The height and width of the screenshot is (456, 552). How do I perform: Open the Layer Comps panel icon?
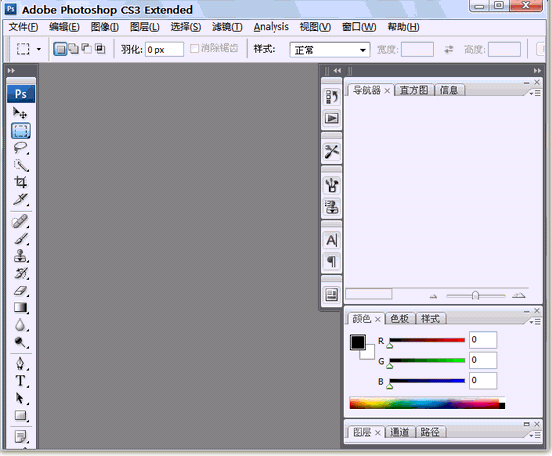tap(331, 294)
